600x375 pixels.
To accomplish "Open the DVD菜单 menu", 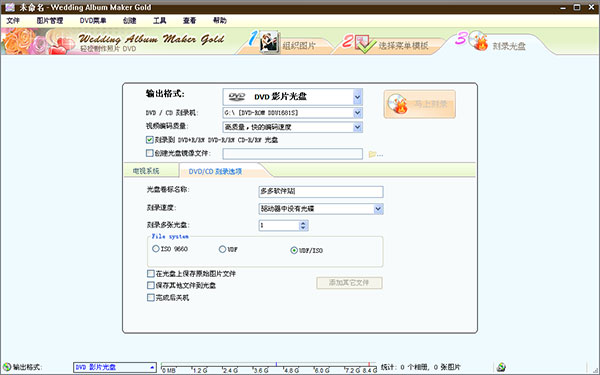I will (93, 21).
